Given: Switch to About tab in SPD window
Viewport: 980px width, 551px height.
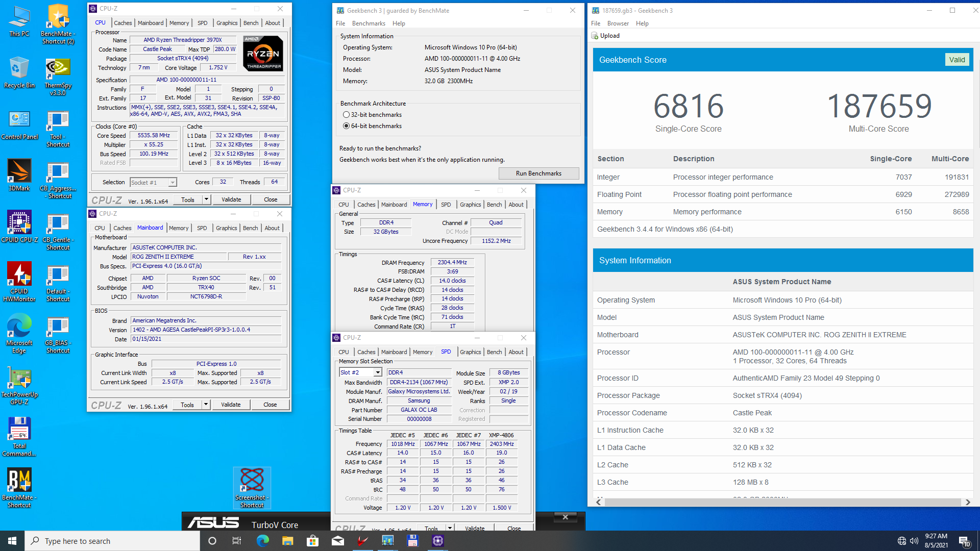Looking at the screenshot, I should coord(516,352).
